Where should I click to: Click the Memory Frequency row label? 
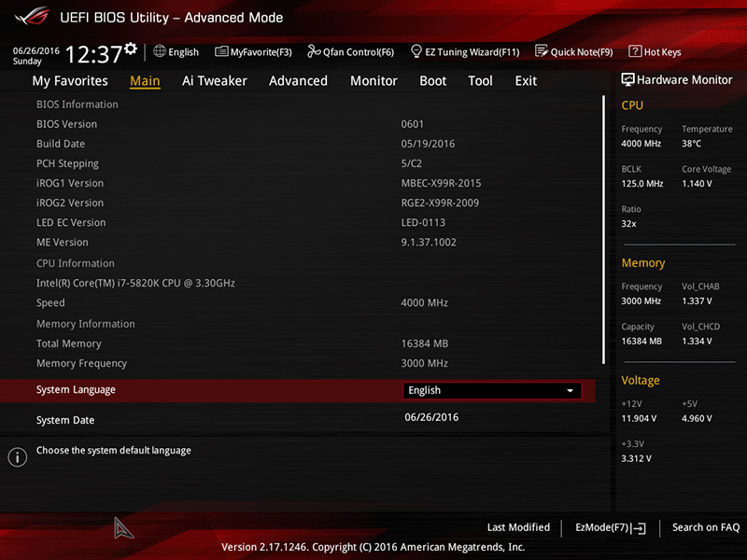[x=81, y=363]
